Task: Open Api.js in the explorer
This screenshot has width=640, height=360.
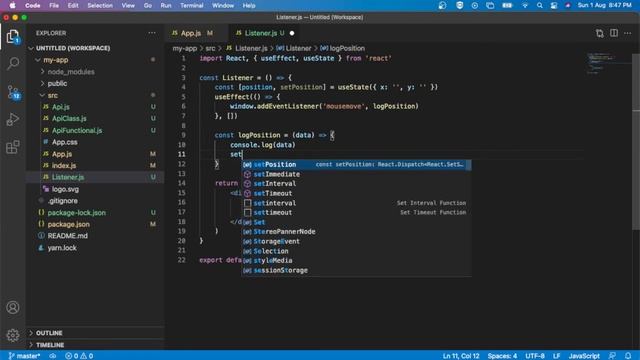Action: coord(60,107)
